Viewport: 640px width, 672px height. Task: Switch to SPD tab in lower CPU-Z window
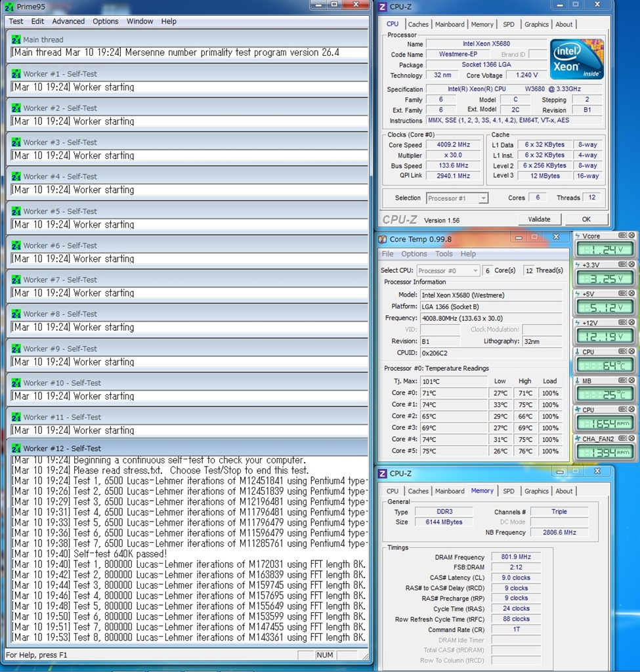[509, 491]
